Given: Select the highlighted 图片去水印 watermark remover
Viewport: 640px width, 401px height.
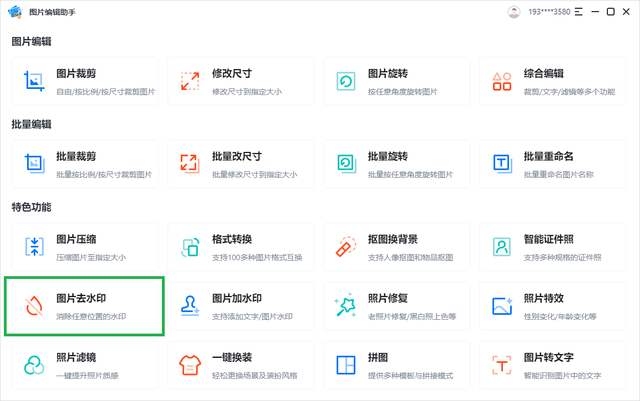Looking at the screenshot, I should coord(82,306).
